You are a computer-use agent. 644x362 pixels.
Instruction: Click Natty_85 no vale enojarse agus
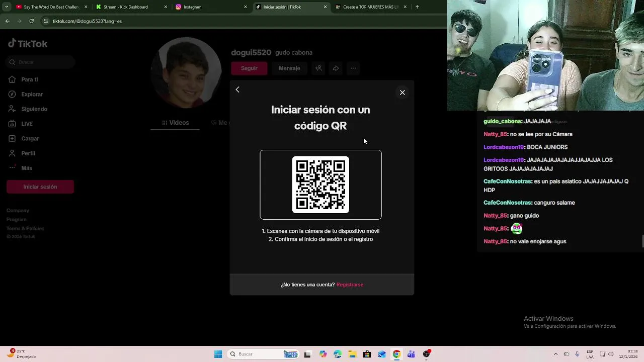coord(525,242)
